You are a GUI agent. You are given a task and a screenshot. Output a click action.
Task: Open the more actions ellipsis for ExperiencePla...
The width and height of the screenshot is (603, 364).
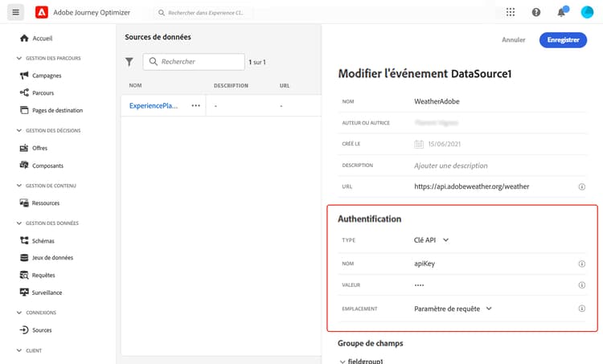195,106
